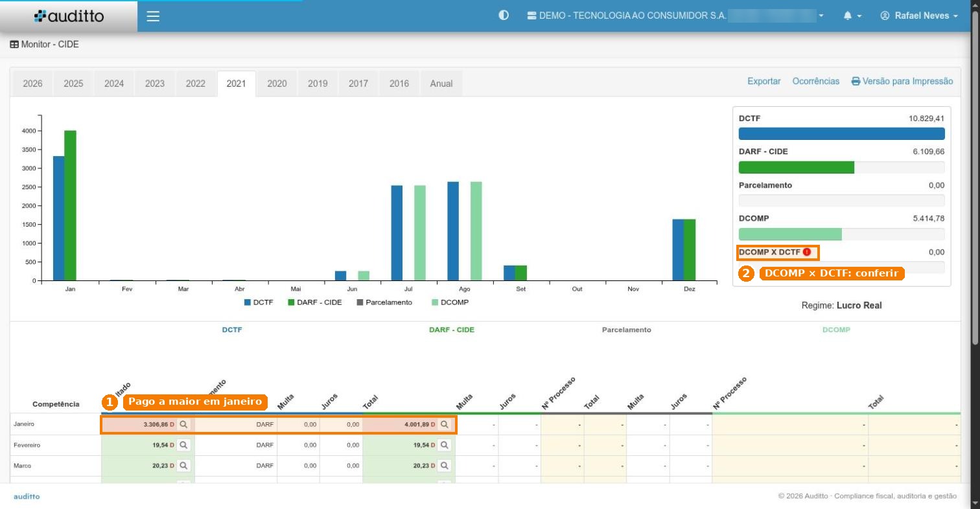The image size is (980, 509).
Task: Toggle DARF - CIDE series in chart legend
Action: coord(314,302)
